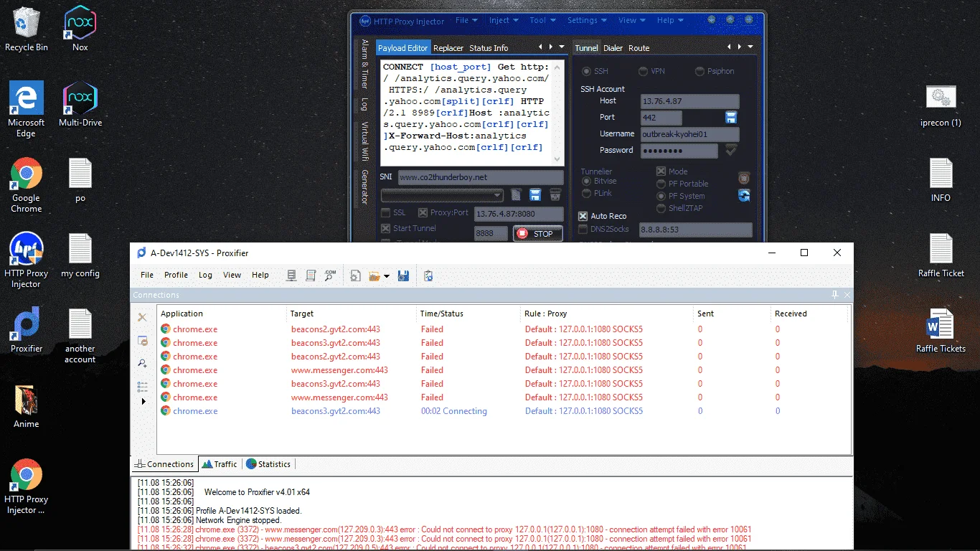Click the floppy save icon beside SSH Port field
This screenshot has width=980, height=551.
731,117
